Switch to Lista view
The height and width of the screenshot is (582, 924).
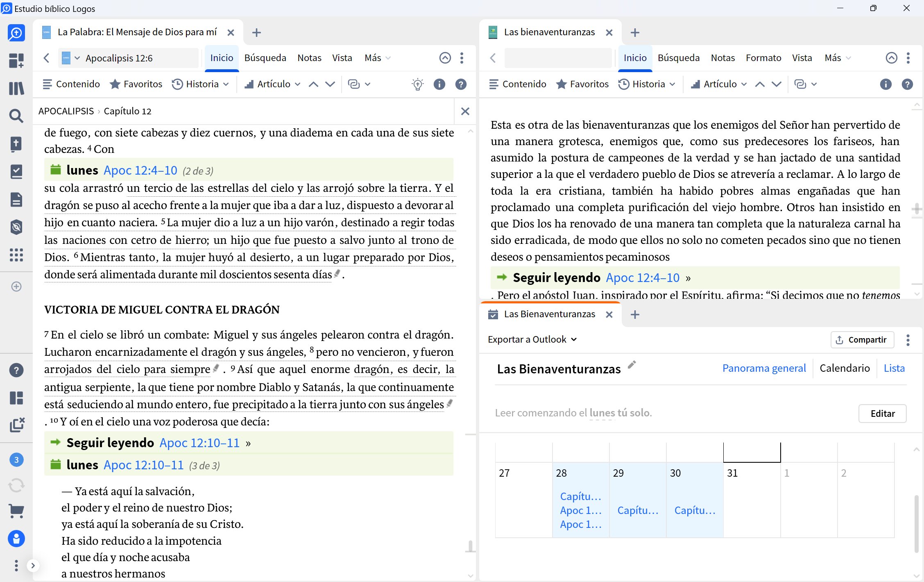pyautogui.click(x=894, y=368)
